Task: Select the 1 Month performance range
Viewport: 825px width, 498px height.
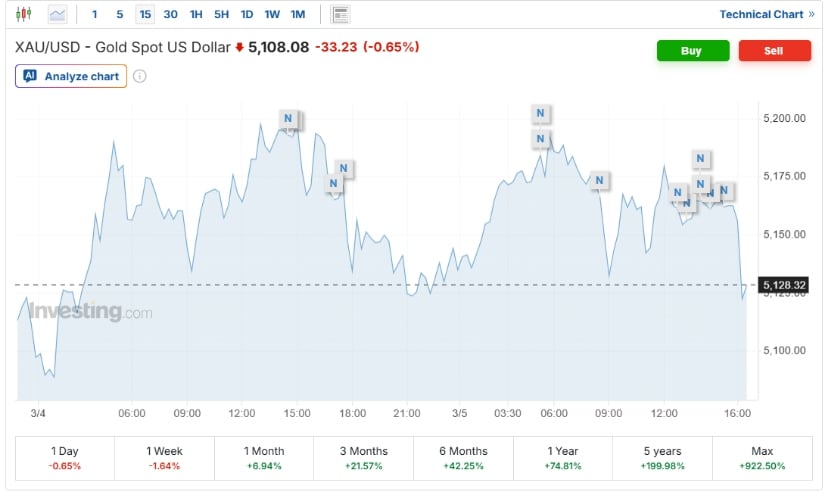Action: pos(263,458)
